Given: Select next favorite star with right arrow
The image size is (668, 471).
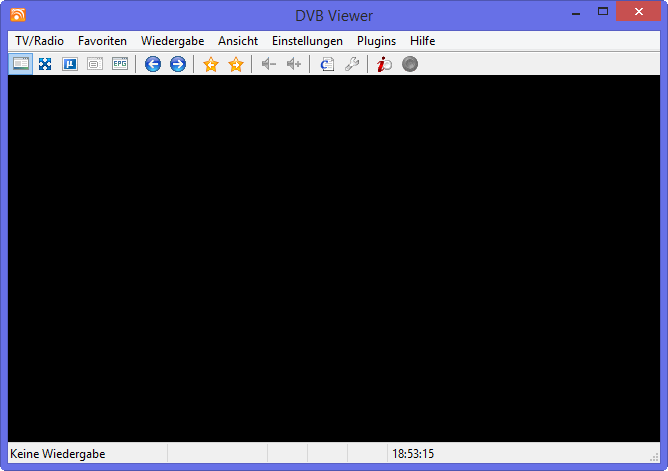Looking at the screenshot, I should [x=236, y=64].
